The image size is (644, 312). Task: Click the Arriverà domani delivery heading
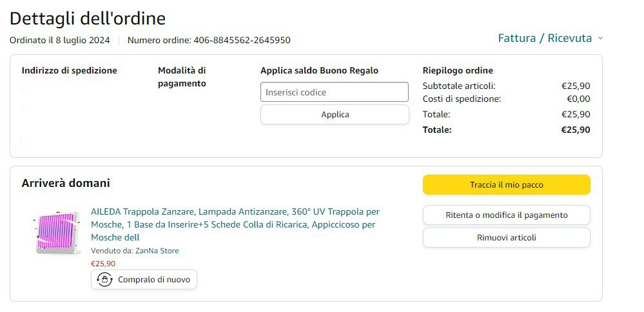coord(66,183)
